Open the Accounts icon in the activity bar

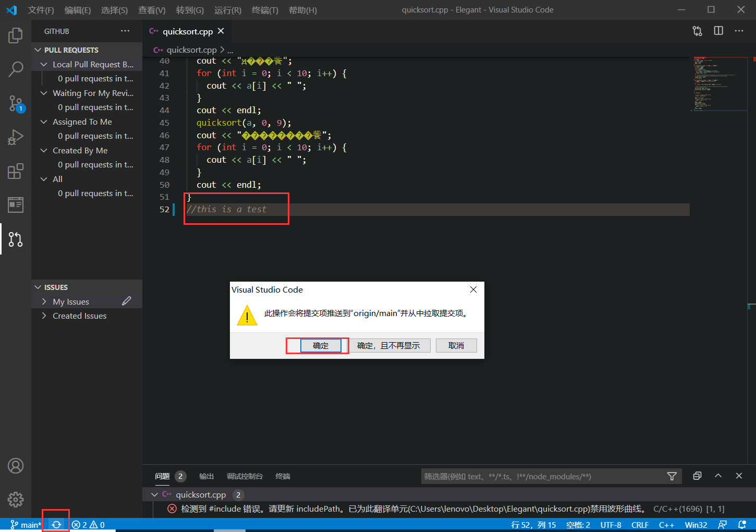click(16, 466)
